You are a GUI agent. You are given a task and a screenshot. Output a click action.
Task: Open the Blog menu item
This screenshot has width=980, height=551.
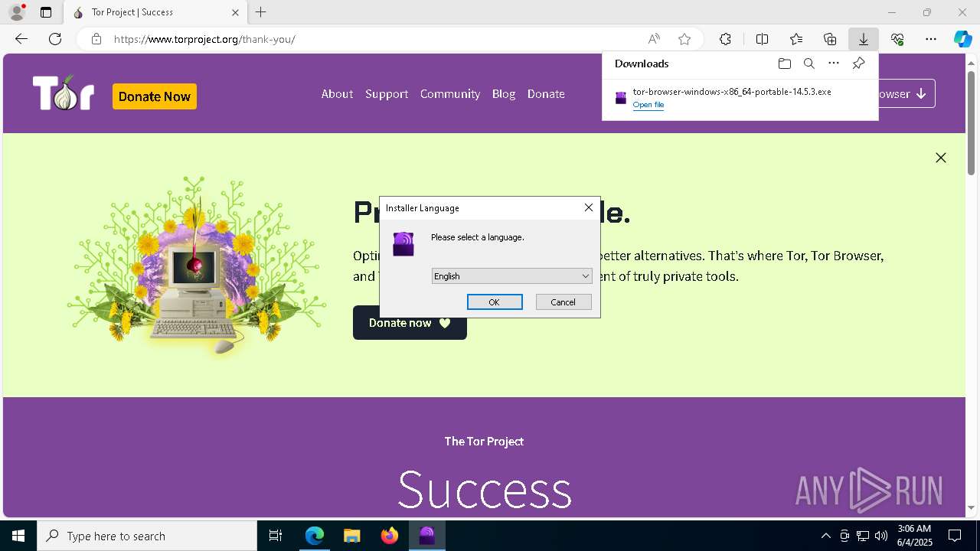504,94
